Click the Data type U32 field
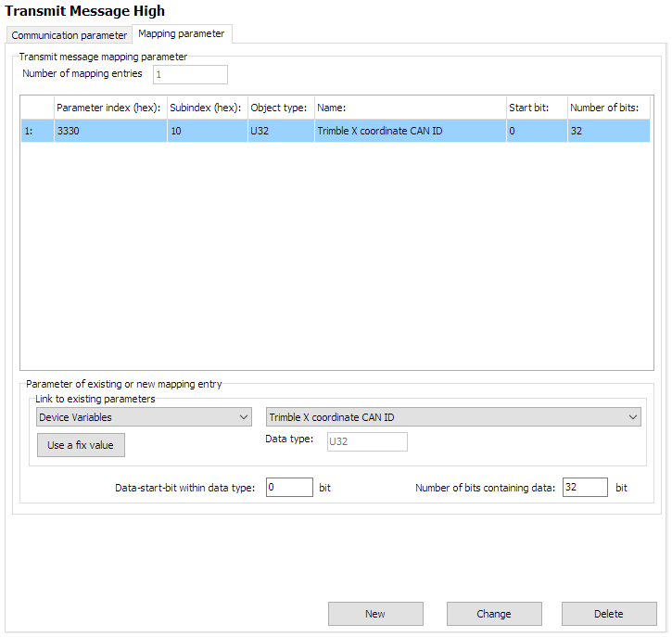Viewport: 672px width, 637px height. [x=366, y=441]
